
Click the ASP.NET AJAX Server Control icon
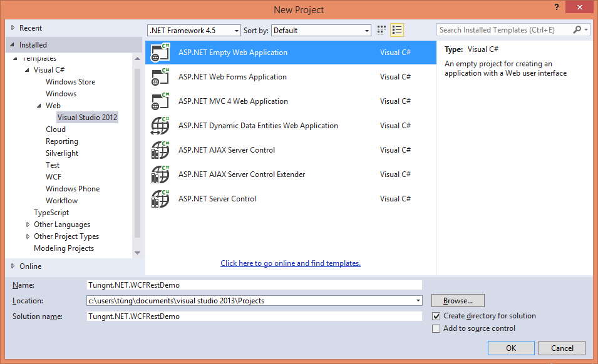tap(160, 150)
